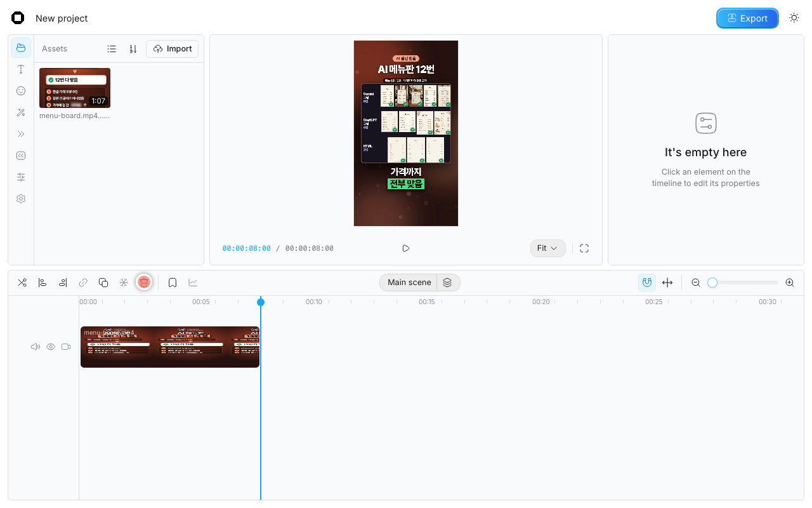Viewport: 812px width, 508px height.
Task: Open the Transitions double-arrow panel
Action: tap(21, 134)
